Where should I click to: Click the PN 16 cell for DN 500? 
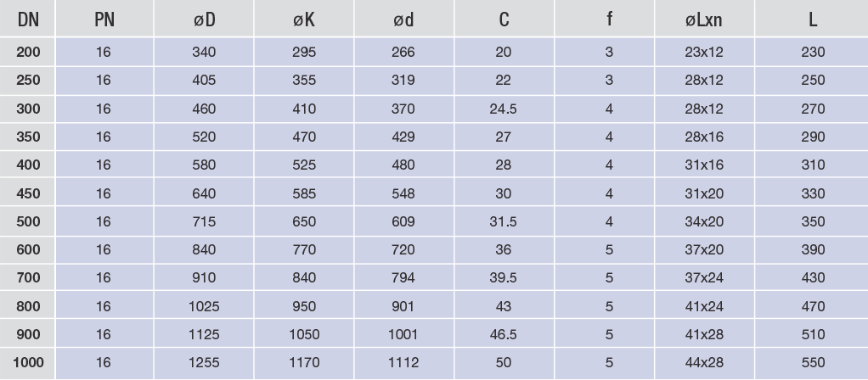click(x=104, y=222)
